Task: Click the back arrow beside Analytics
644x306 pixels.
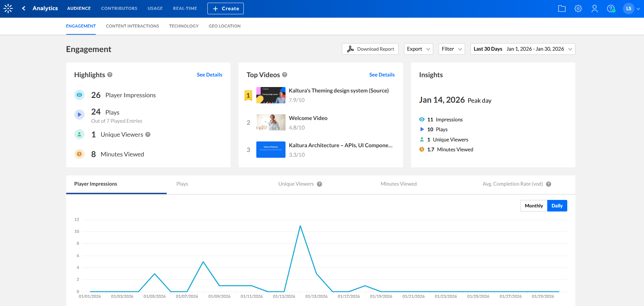Action: pyautogui.click(x=23, y=8)
